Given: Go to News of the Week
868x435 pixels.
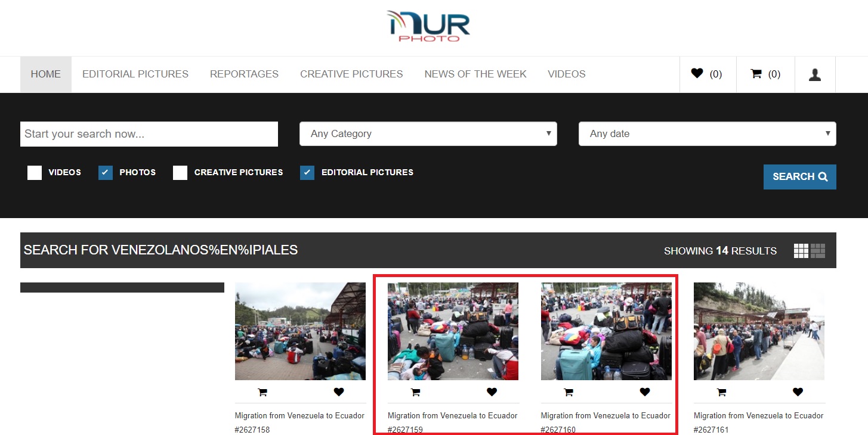Looking at the screenshot, I should tap(475, 74).
